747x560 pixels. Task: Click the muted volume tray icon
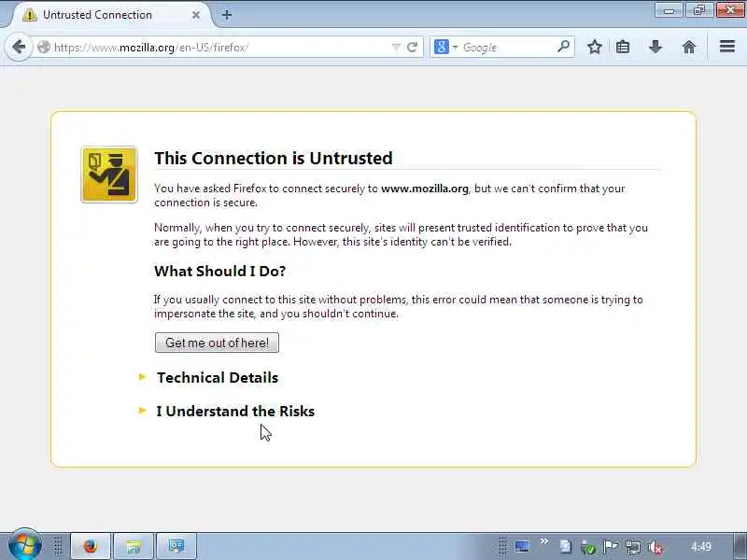pos(655,547)
